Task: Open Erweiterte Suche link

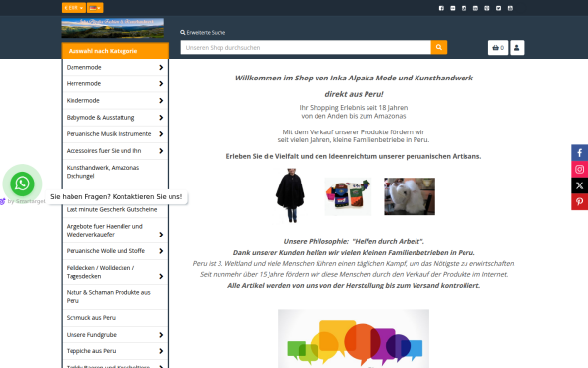Action: pyautogui.click(x=203, y=33)
